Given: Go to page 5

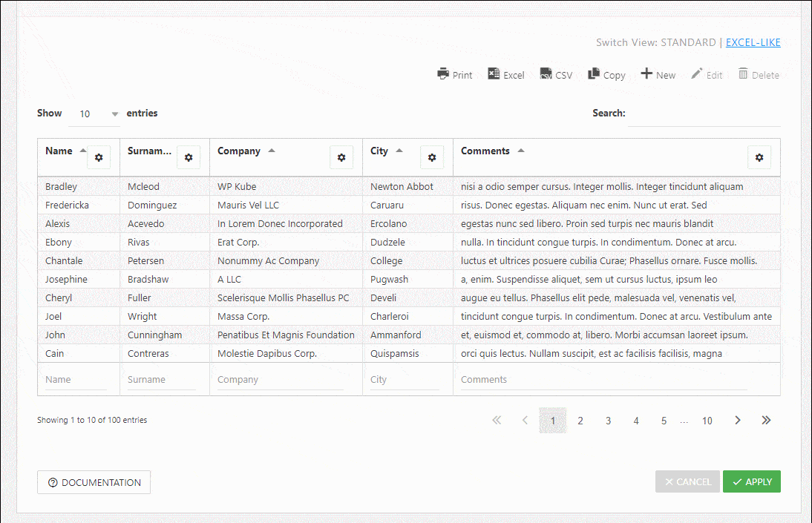Looking at the screenshot, I should (664, 421).
